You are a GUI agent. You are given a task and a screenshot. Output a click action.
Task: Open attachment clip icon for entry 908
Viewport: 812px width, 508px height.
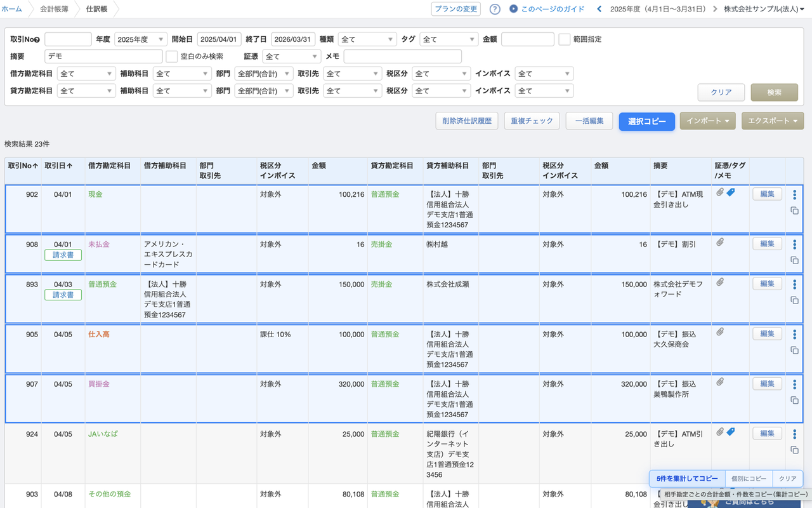[x=720, y=242]
